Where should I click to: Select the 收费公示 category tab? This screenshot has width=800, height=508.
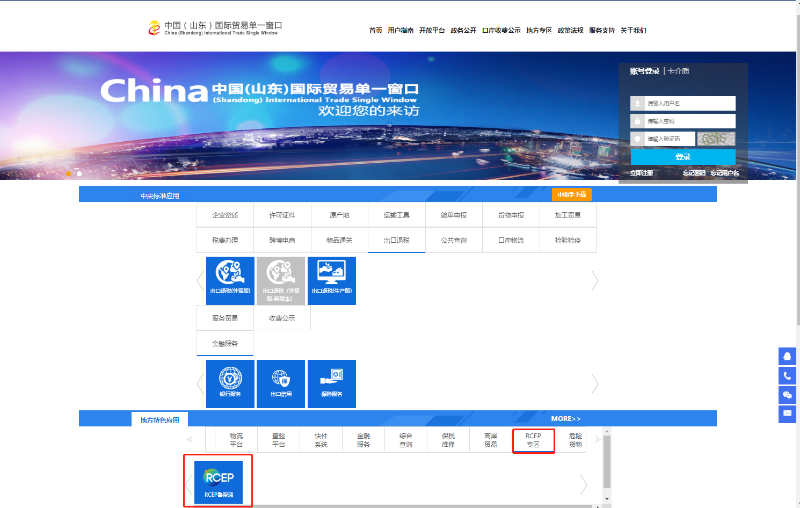[282, 318]
